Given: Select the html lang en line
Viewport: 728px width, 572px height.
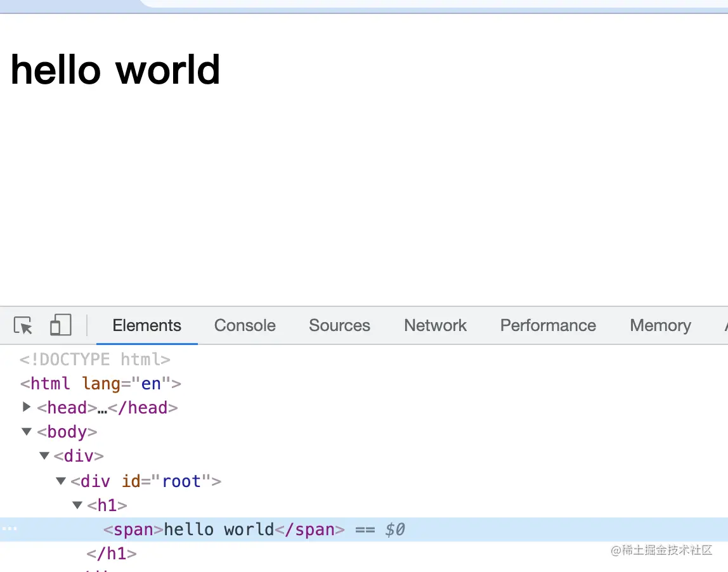Looking at the screenshot, I should tap(100, 384).
